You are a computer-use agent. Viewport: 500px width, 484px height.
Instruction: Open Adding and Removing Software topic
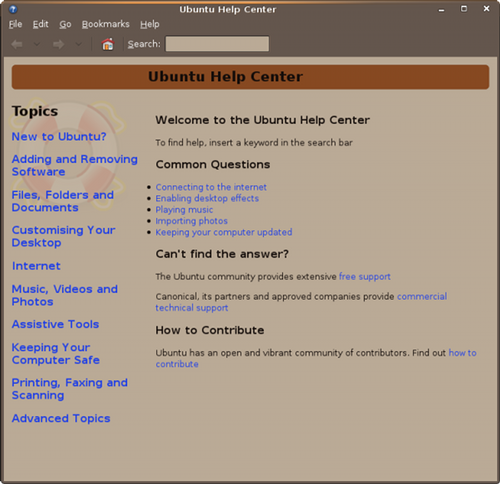[x=75, y=165]
